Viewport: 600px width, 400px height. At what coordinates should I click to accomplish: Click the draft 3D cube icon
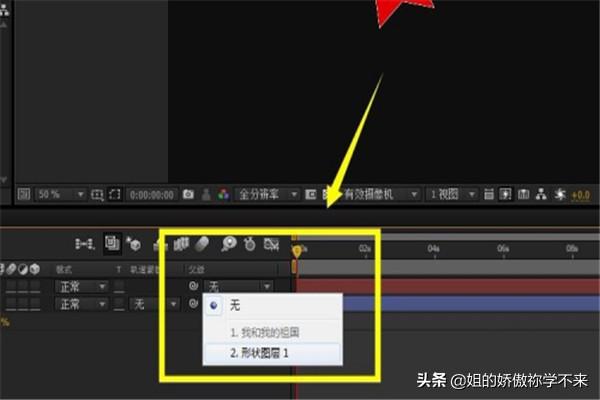133,243
